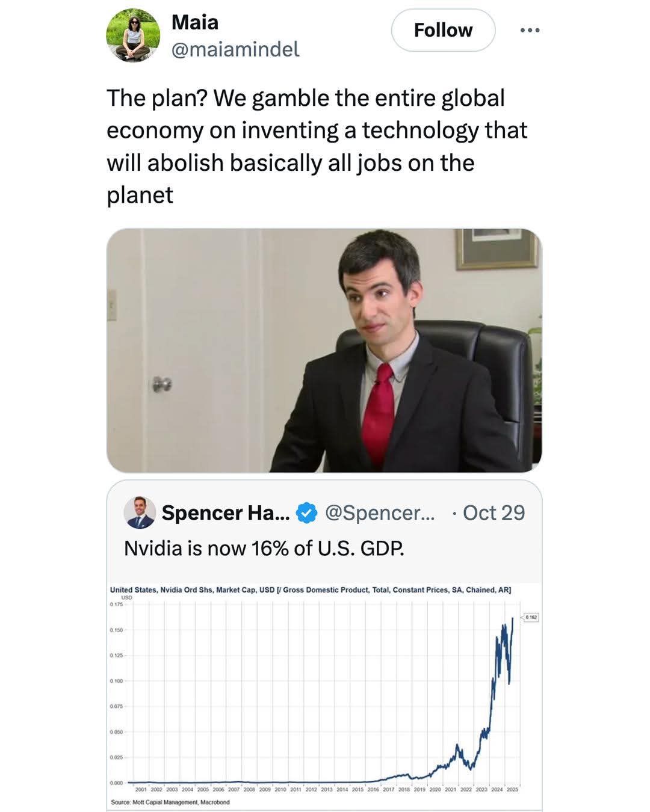650x812 pixels.
Task: Click the Source Mott Capial Management label
Action: pos(170,801)
